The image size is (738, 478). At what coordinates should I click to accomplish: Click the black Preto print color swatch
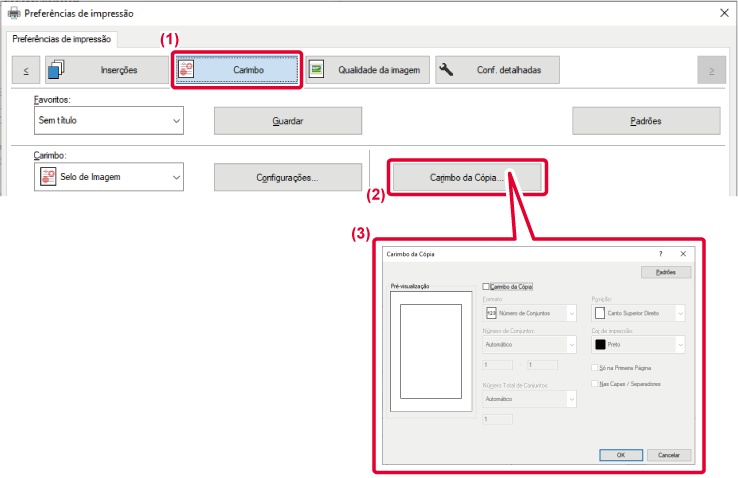(x=601, y=344)
